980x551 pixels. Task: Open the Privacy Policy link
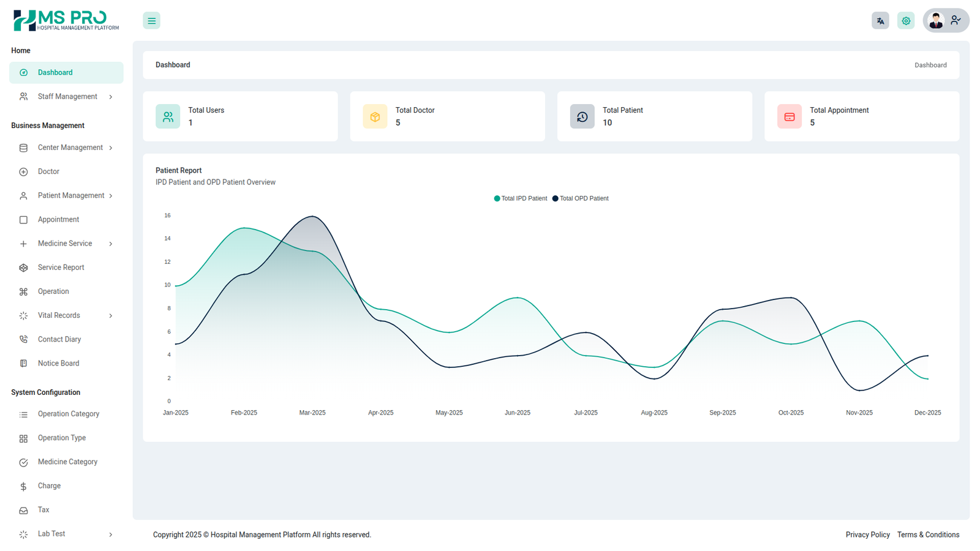(x=867, y=535)
